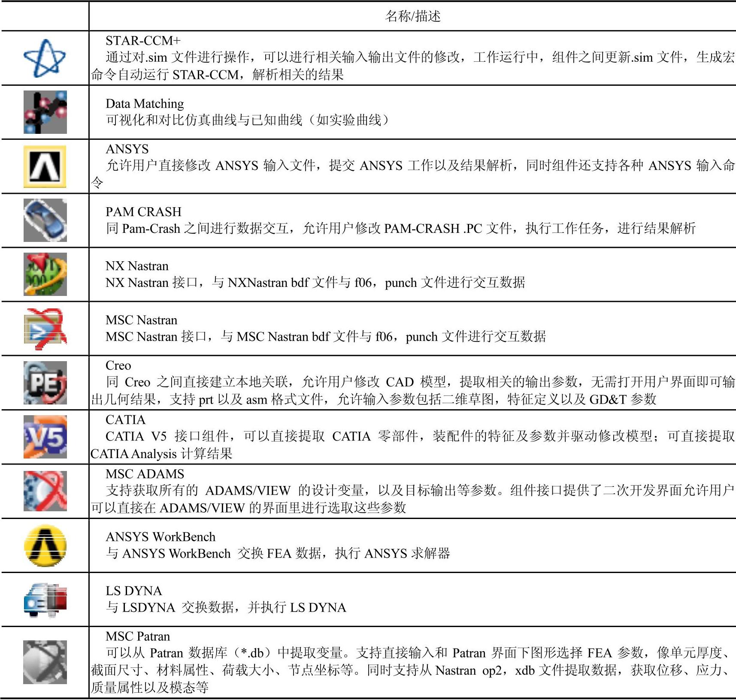Select the 'ANSYS WorkBench' component name heading
The image size is (736, 700).
click(x=161, y=537)
